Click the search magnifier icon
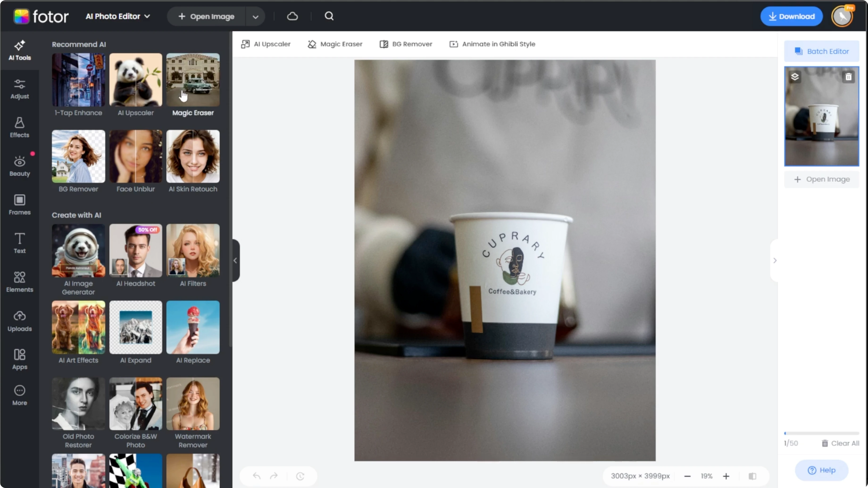Image resolution: width=868 pixels, height=488 pixels. (329, 16)
